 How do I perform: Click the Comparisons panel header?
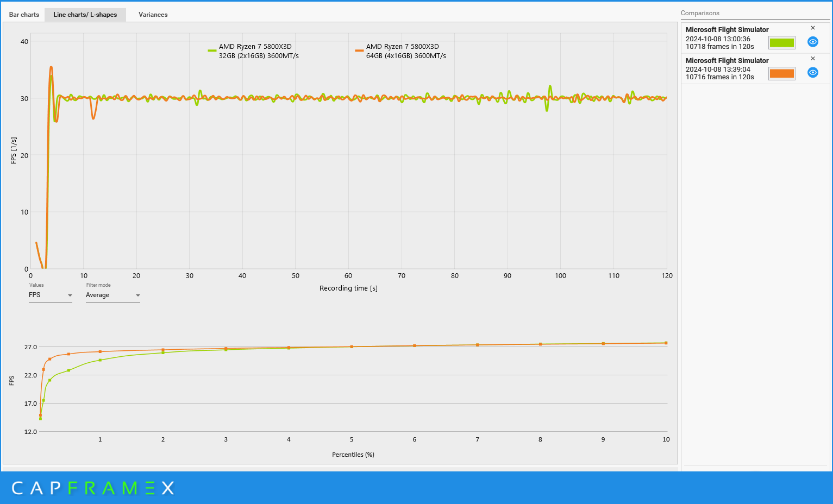tap(700, 13)
